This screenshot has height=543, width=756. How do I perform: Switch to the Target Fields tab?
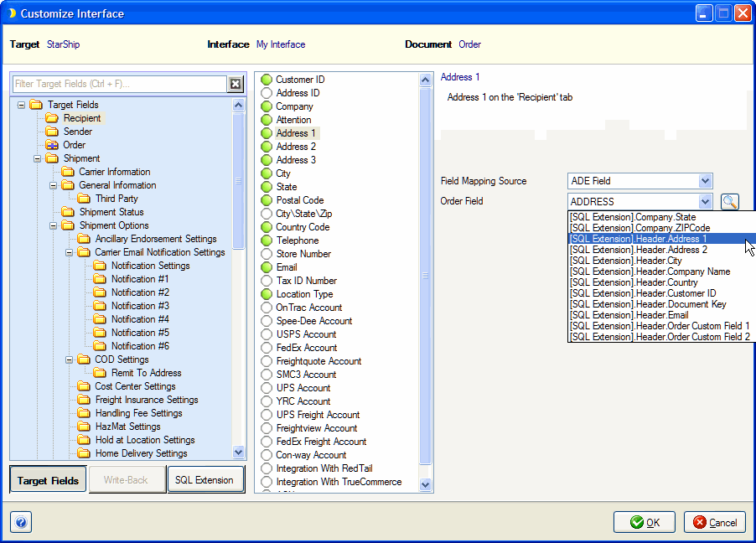pos(48,480)
